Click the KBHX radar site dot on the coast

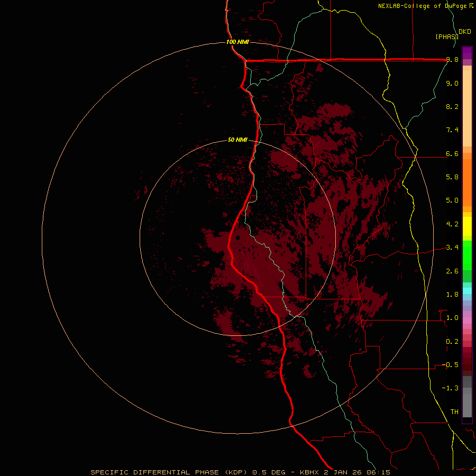[x=237, y=237]
